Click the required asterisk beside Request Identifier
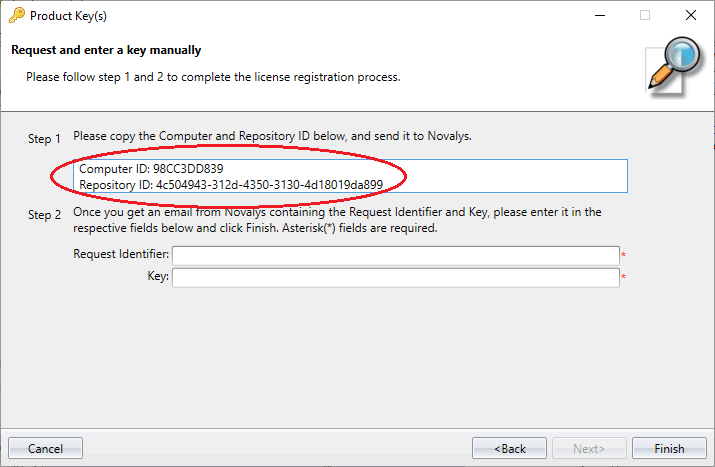 (x=623, y=256)
